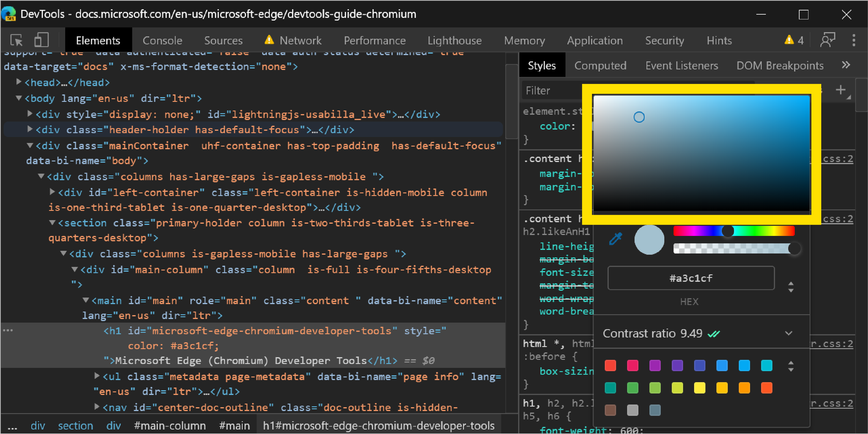Image resolution: width=868 pixels, height=434 pixels.
Task: Click the Computed styles tab
Action: 601,65
